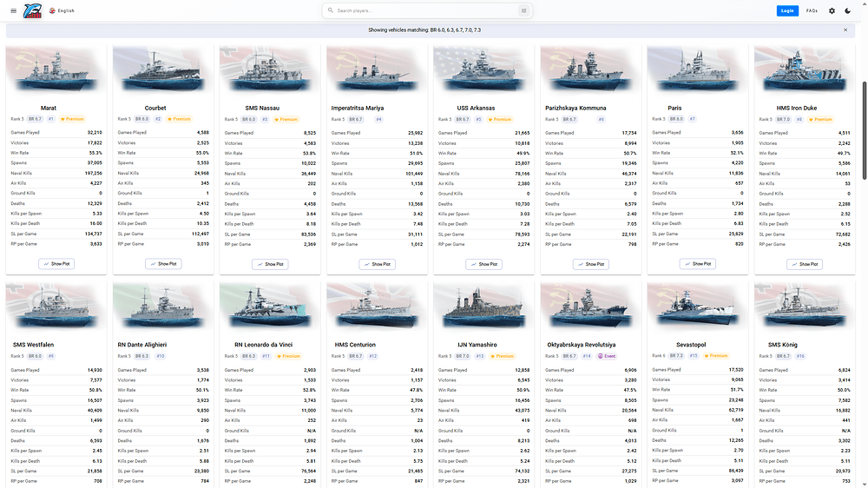This screenshot has width=868, height=488.
Task: Click the Login button
Action: [x=787, y=10]
